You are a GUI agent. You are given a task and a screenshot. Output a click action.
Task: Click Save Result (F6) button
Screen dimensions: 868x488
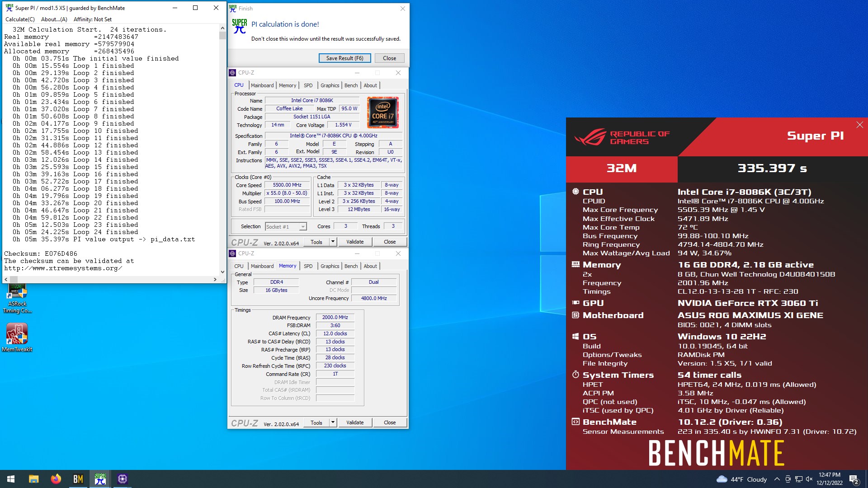point(345,58)
